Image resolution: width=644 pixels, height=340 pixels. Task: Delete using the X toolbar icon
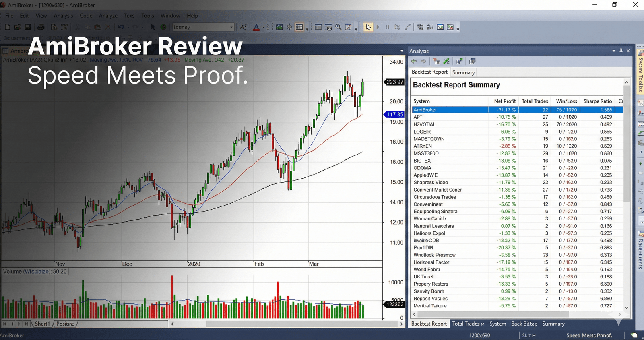107,27
